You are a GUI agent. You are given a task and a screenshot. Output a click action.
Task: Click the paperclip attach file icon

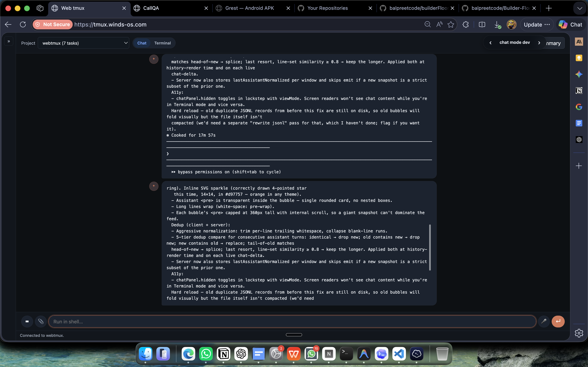click(41, 321)
